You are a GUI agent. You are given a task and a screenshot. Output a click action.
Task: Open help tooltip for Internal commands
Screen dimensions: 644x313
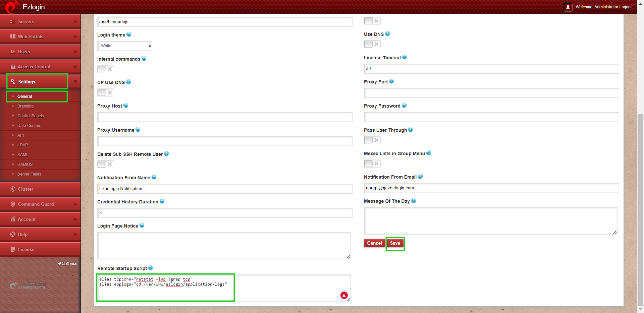tap(144, 59)
